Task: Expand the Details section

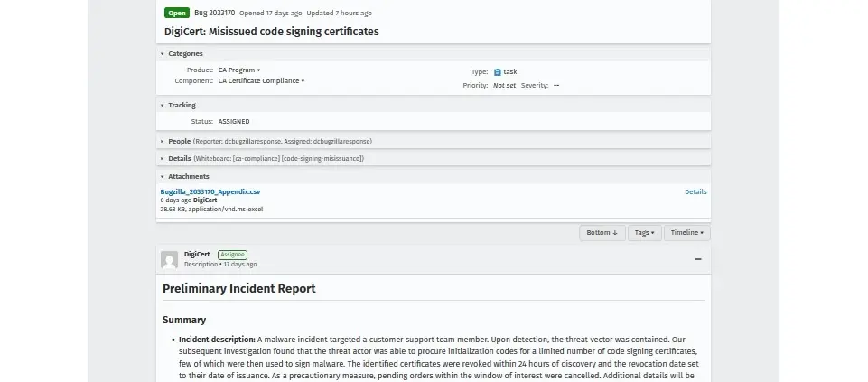Action: point(163,158)
